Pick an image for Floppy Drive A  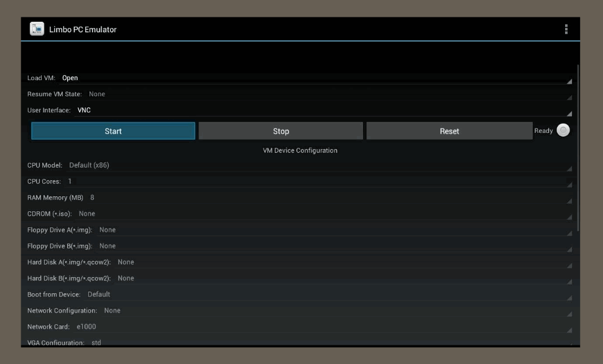[334, 230]
